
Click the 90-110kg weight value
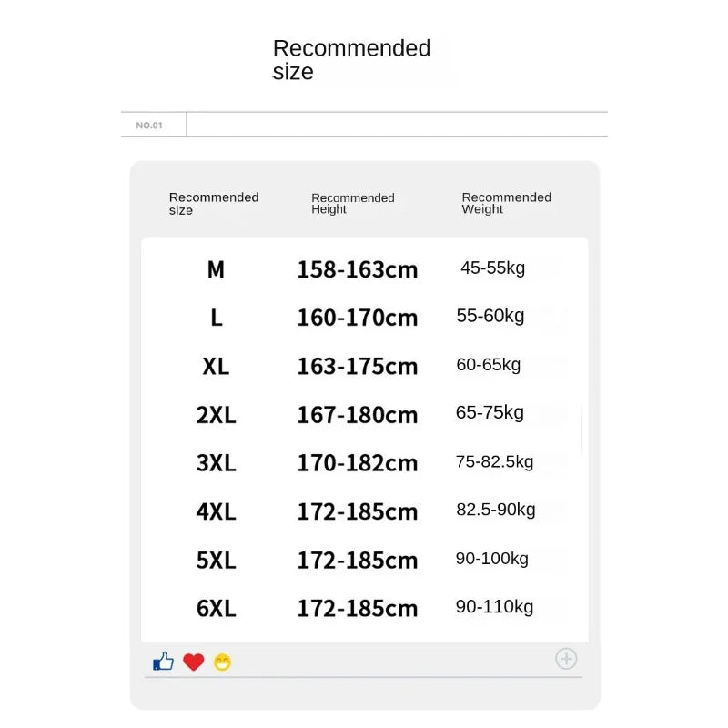(x=494, y=607)
